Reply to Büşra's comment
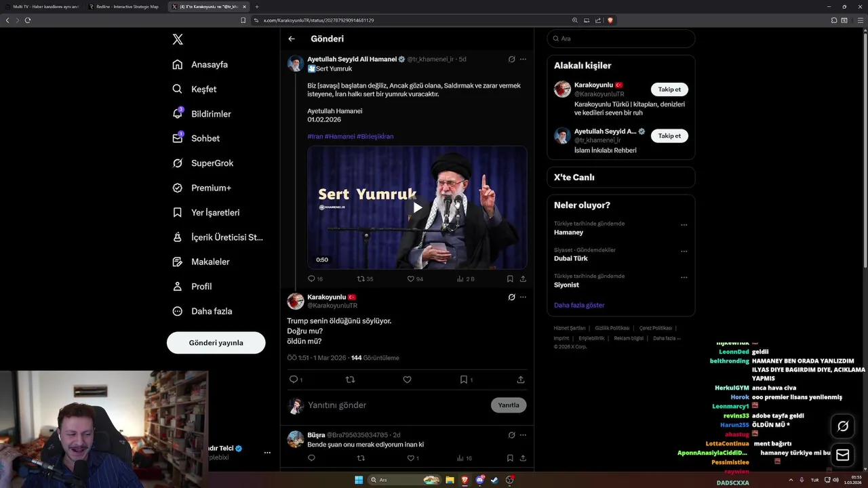 coord(311,458)
